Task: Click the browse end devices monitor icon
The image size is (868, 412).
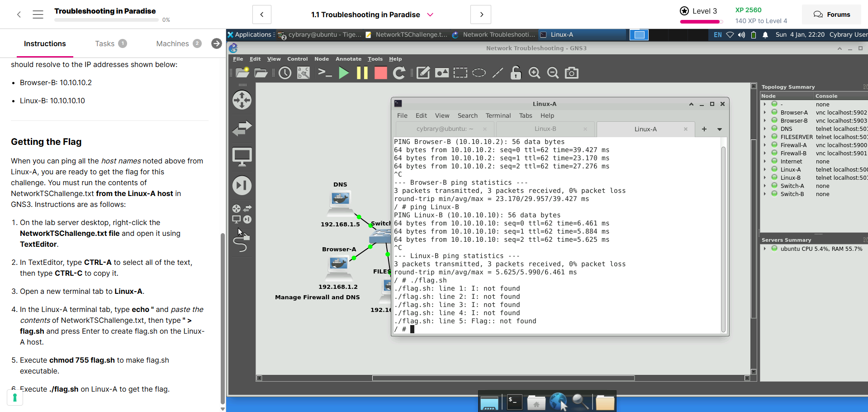Action: (242, 157)
